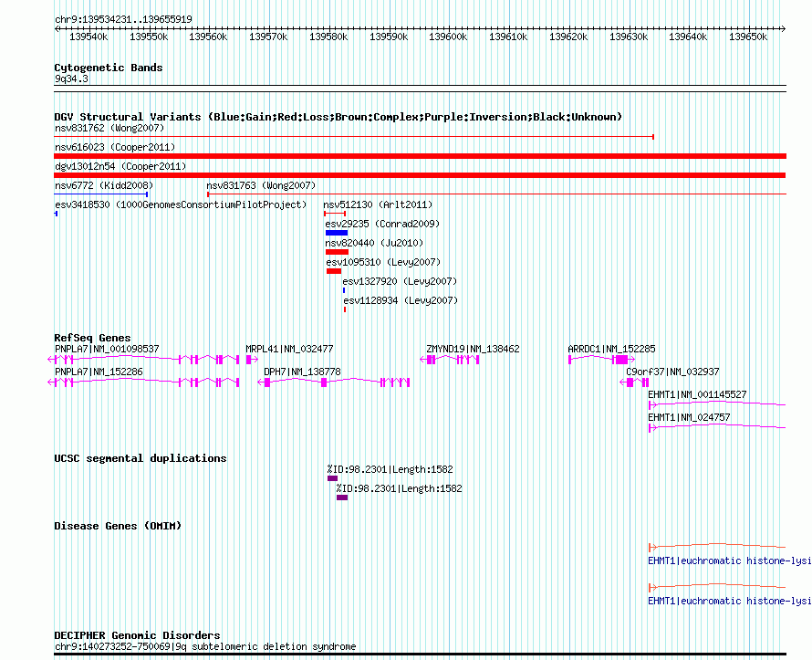Click the DECIPHER Genomic Disorders track title

[x=137, y=635]
